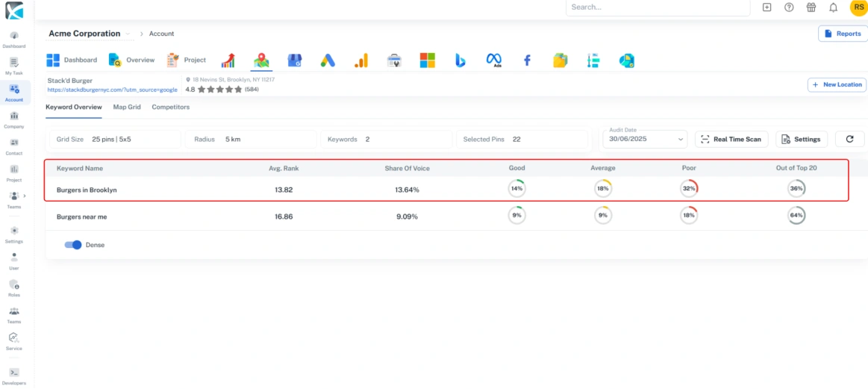Open User in the left sidebar

tap(14, 261)
